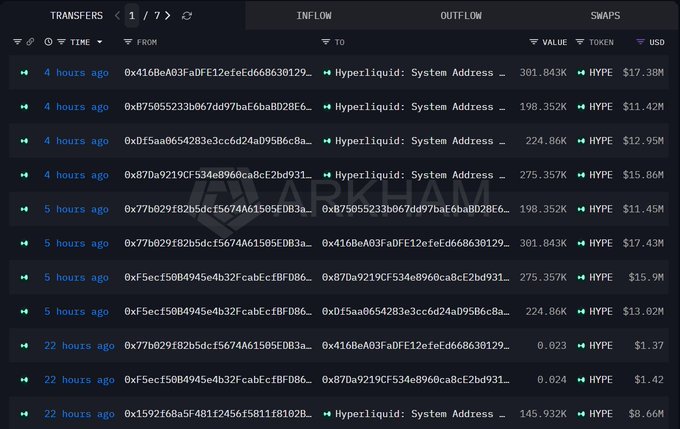Click chain icon on the $15.86M row

(24, 175)
